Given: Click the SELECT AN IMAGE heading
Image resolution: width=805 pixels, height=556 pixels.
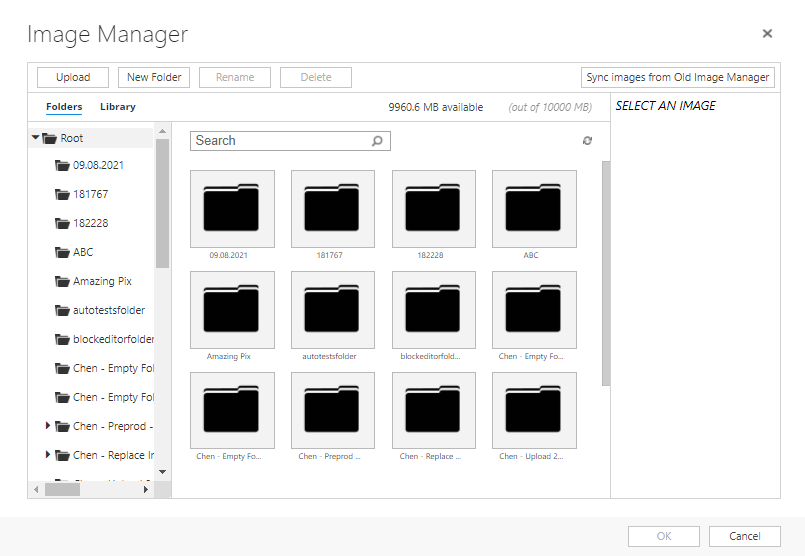Looking at the screenshot, I should tap(665, 106).
